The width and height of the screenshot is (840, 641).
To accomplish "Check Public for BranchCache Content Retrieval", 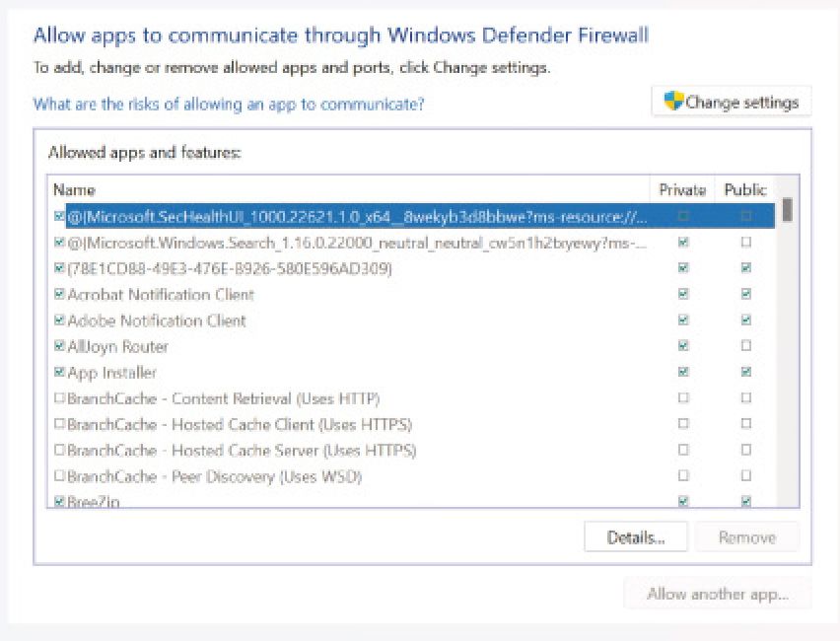I will tap(745, 397).
